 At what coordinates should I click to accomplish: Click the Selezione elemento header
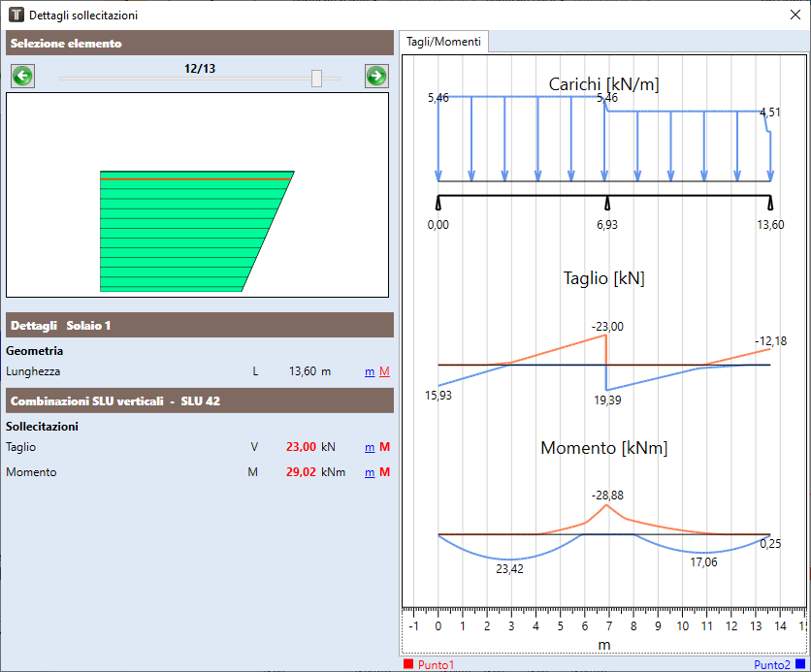click(200, 43)
